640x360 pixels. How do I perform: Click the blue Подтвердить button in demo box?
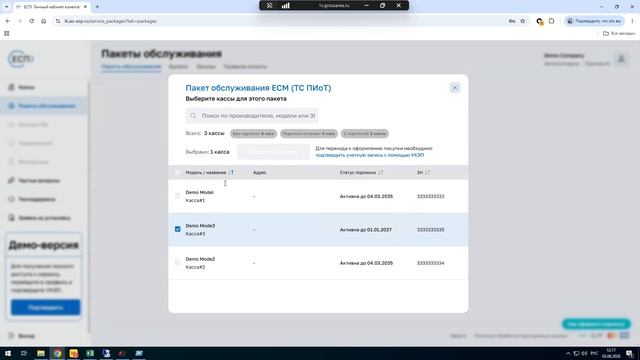45,307
